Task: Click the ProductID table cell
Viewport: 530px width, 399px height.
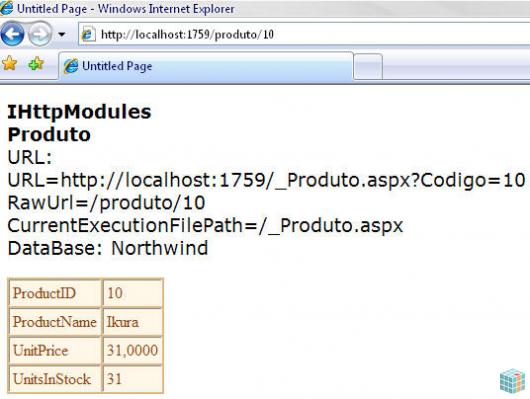Action: pyautogui.click(x=55, y=293)
